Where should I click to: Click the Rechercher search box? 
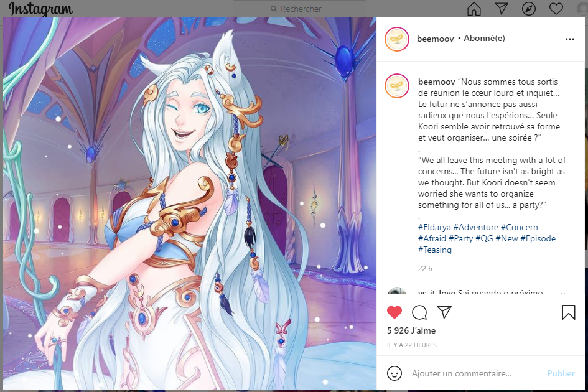click(x=300, y=9)
